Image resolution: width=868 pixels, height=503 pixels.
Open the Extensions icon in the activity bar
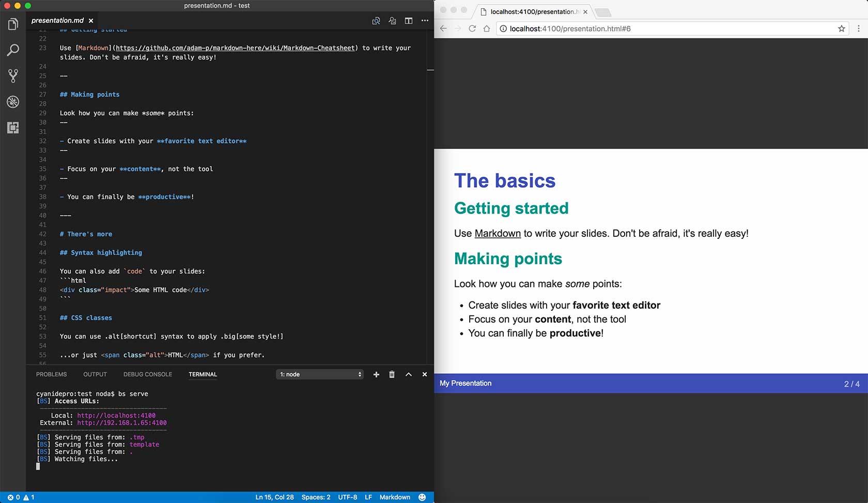13,127
